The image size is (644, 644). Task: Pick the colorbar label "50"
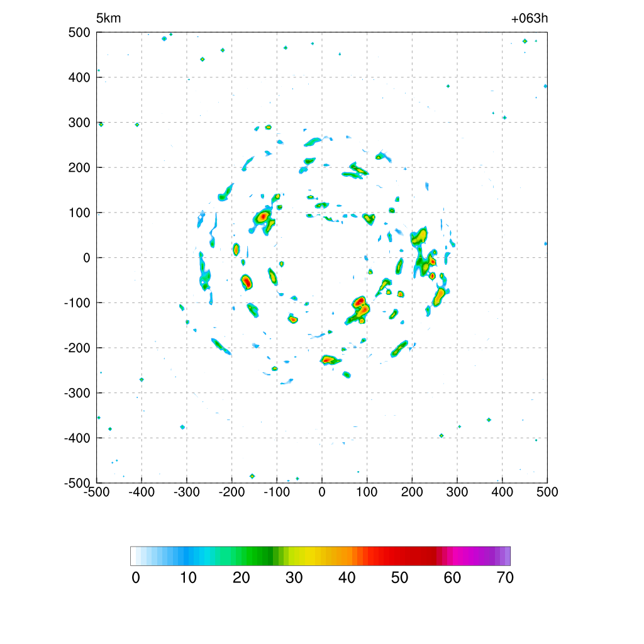399,578
